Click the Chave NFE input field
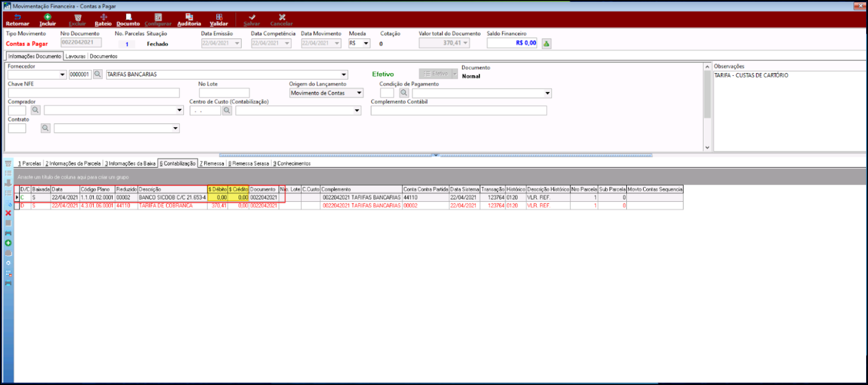 pyautogui.click(x=94, y=93)
